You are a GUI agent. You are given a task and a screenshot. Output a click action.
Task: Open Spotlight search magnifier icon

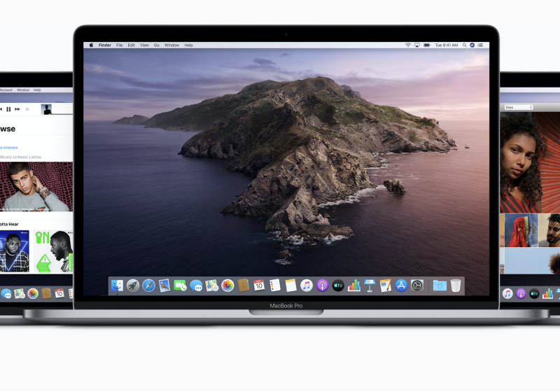coord(465,45)
